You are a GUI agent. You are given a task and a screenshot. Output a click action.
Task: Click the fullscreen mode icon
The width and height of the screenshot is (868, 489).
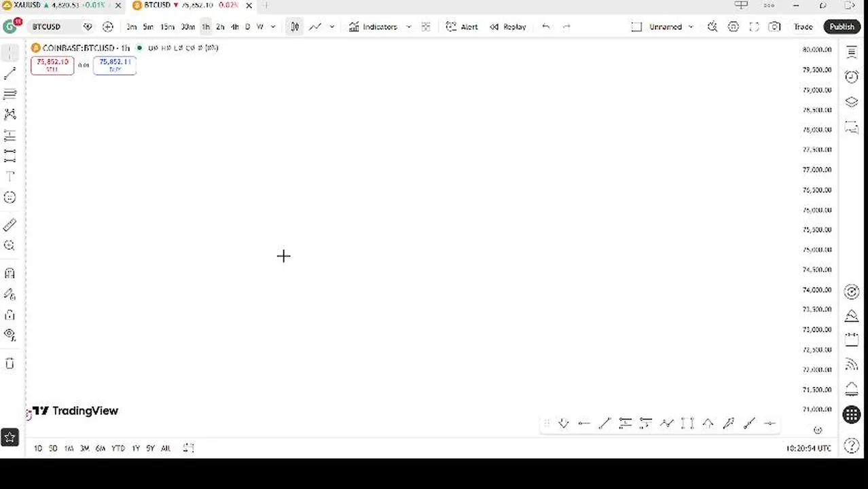(754, 26)
